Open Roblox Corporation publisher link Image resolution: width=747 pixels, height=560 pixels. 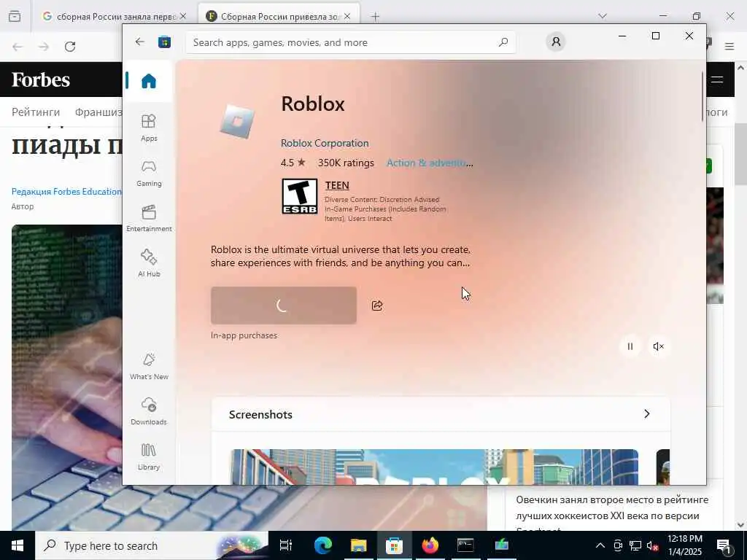click(x=325, y=143)
